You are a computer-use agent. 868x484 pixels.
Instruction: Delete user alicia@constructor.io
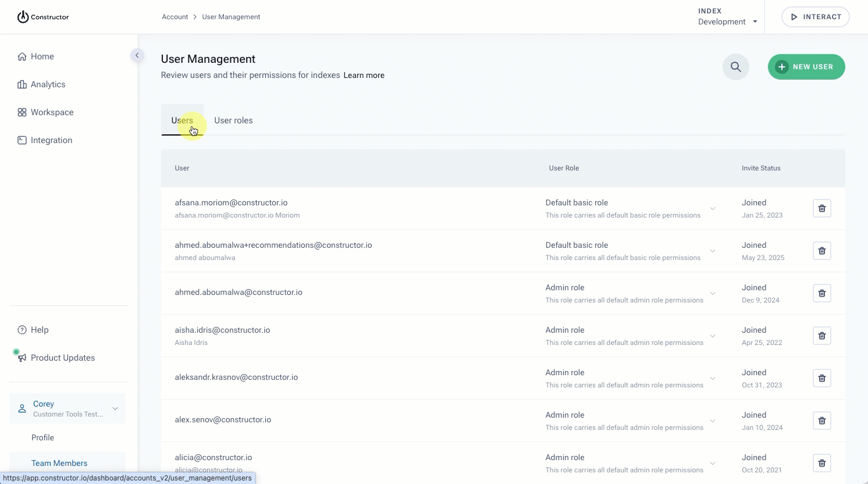pyautogui.click(x=822, y=463)
